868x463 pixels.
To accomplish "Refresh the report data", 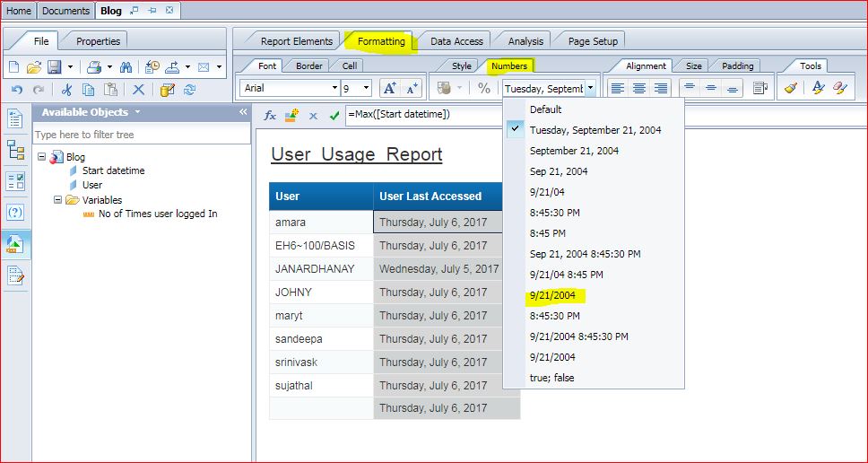I will 190,90.
